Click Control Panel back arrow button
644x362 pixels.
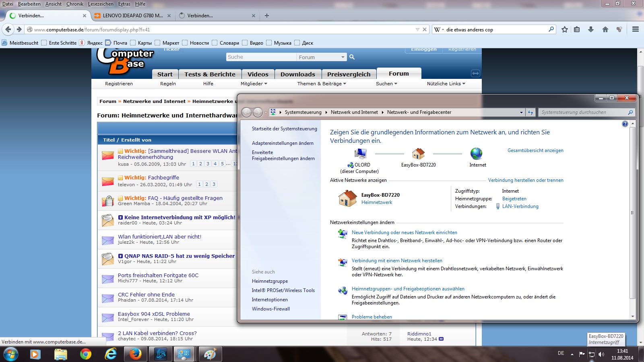(247, 112)
